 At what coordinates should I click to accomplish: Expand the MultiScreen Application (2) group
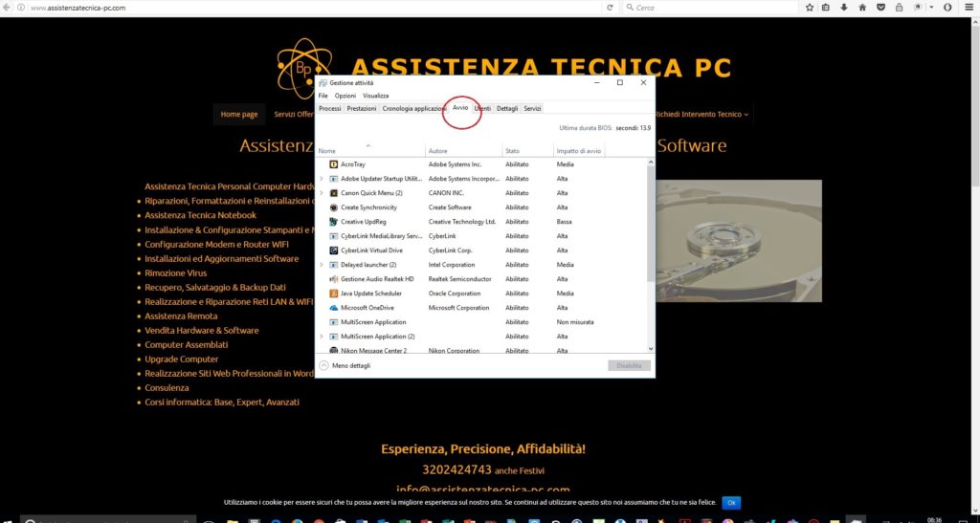322,337
